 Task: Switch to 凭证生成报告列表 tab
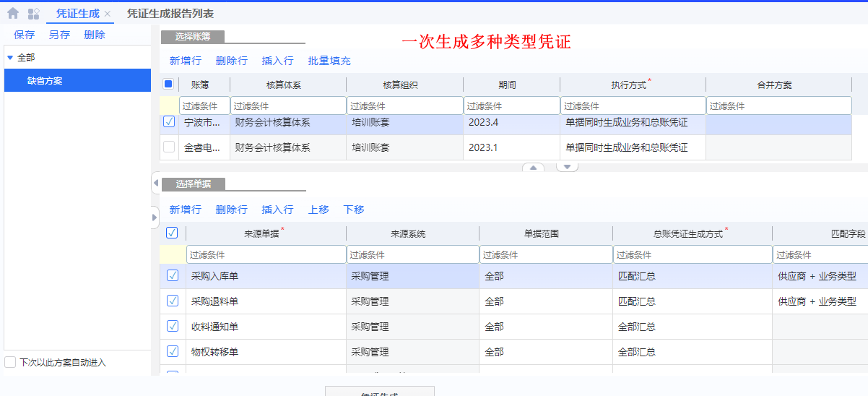170,14
